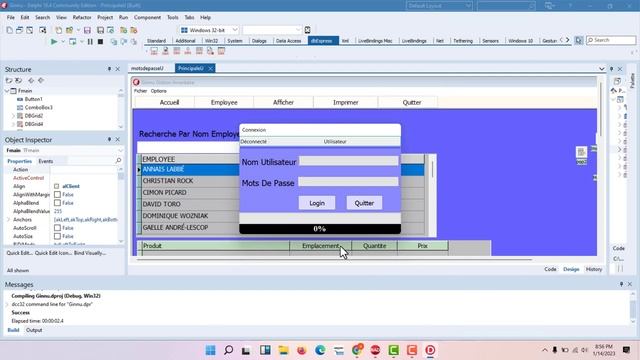Select the Data Access palette tab

coord(288,41)
